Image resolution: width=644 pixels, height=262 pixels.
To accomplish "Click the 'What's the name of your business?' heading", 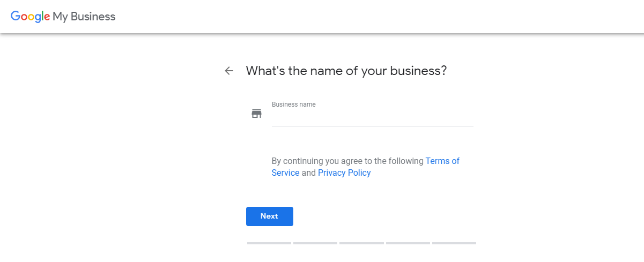I will pyautogui.click(x=346, y=71).
